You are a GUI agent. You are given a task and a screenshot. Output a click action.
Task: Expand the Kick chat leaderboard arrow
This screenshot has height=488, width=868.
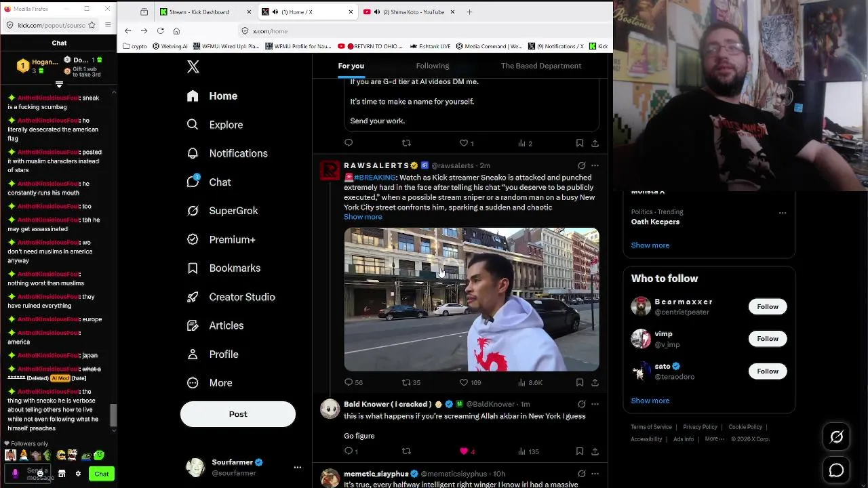(x=59, y=85)
